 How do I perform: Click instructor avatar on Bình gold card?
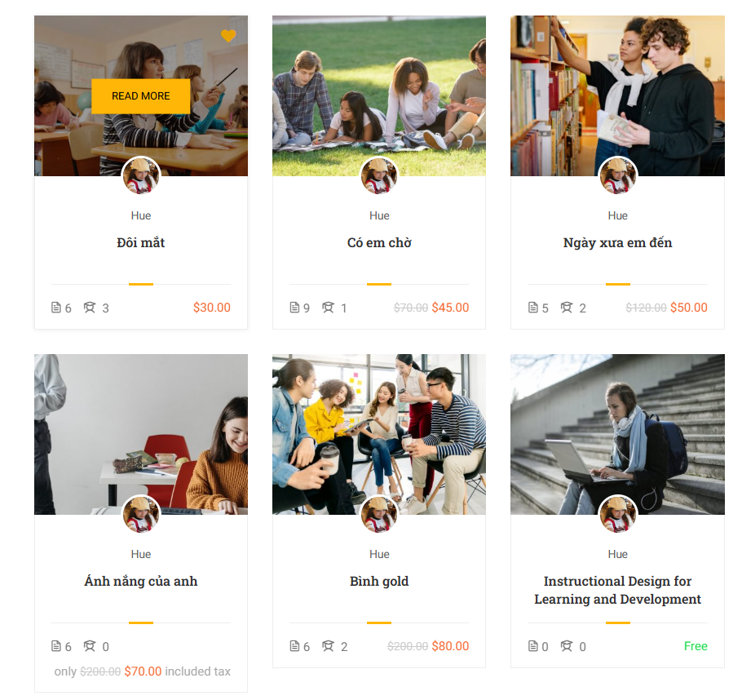point(379,514)
